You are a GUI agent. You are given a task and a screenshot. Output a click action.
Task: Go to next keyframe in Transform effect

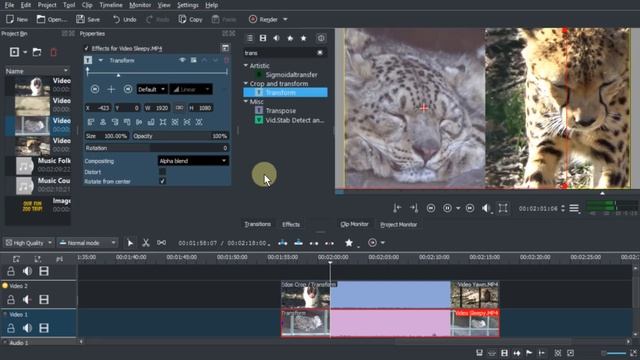128,89
